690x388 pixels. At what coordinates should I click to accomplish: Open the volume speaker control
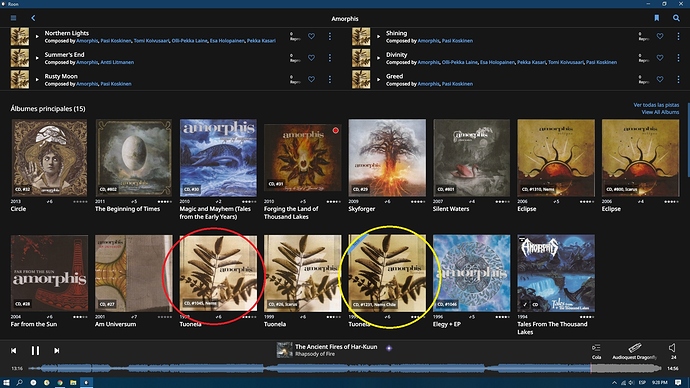click(x=672, y=348)
